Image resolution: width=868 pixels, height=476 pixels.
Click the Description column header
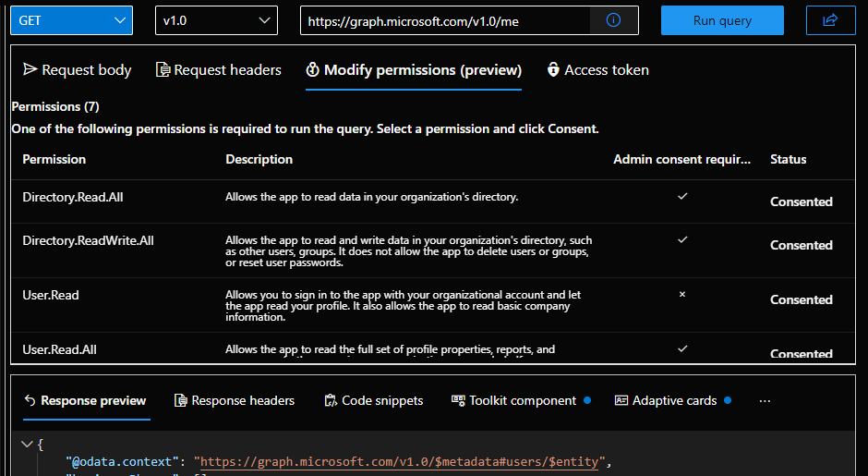click(259, 159)
